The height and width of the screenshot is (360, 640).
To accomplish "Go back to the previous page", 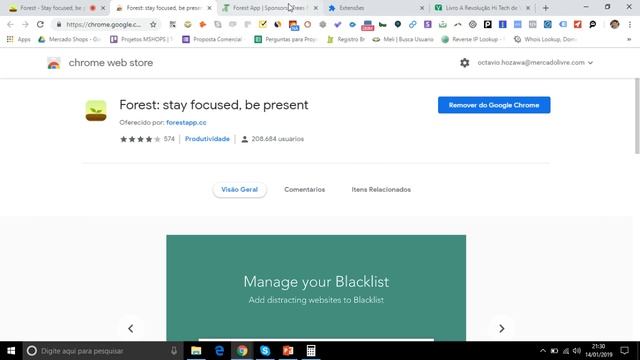I will click(x=10, y=24).
